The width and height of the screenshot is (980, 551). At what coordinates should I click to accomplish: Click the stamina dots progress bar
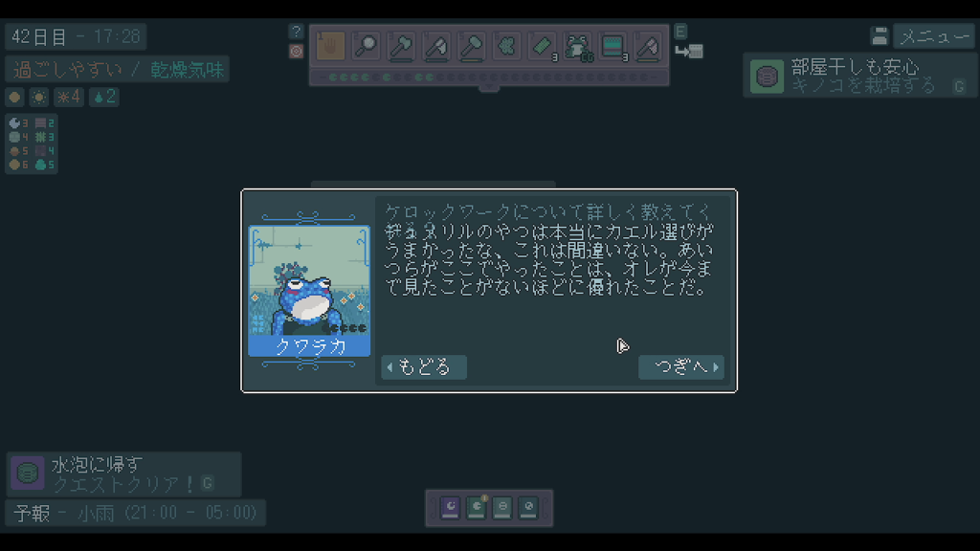click(x=489, y=77)
